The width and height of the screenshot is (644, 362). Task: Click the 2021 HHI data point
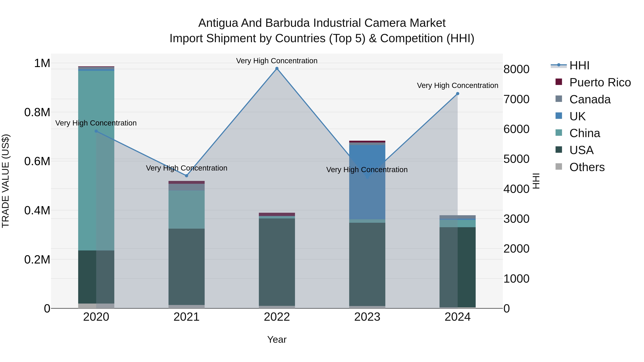187,176
